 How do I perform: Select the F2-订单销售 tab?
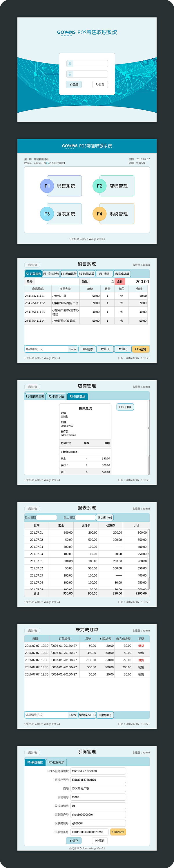[x=33, y=273]
